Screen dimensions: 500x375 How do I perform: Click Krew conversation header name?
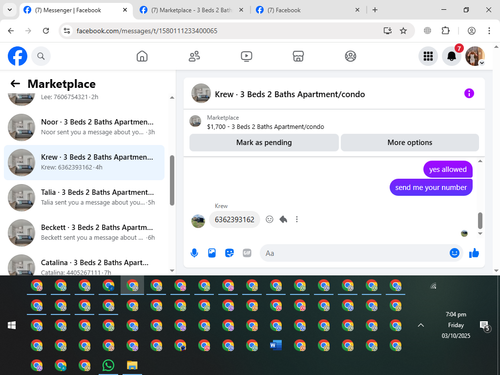(x=290, y=94)
